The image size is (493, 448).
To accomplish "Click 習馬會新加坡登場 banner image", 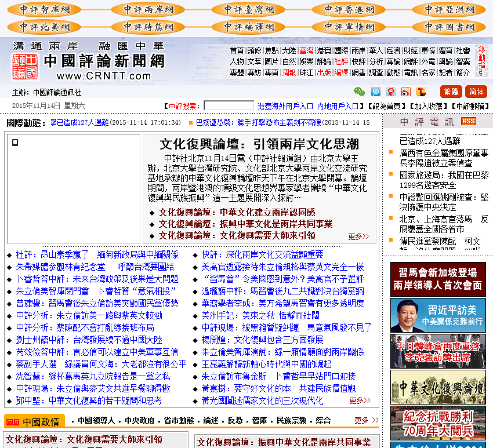I will [x=438, y=279].
